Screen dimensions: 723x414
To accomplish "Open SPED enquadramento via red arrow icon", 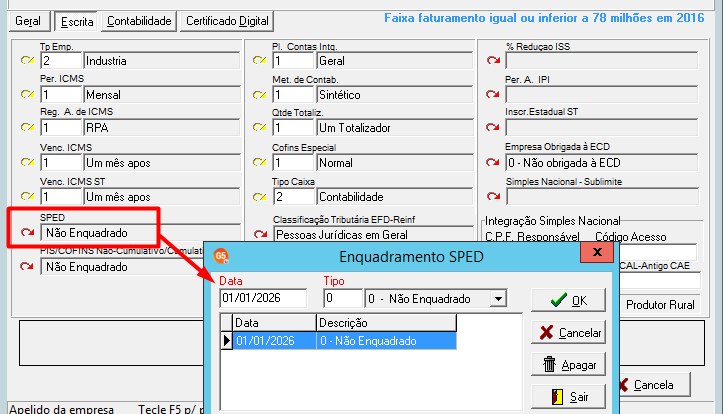I will click(x=28, y=232).
